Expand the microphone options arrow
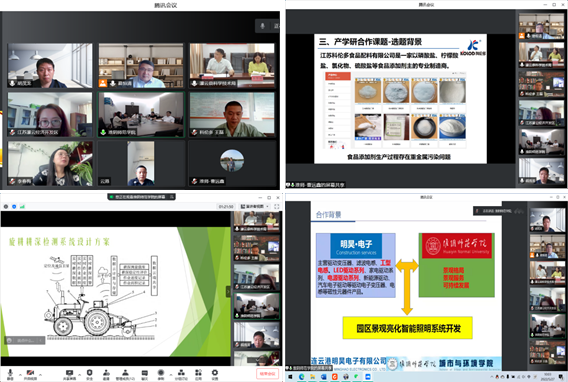Viewport: 568px width, 382px height. pyautogui.click(x=20, y=375)
